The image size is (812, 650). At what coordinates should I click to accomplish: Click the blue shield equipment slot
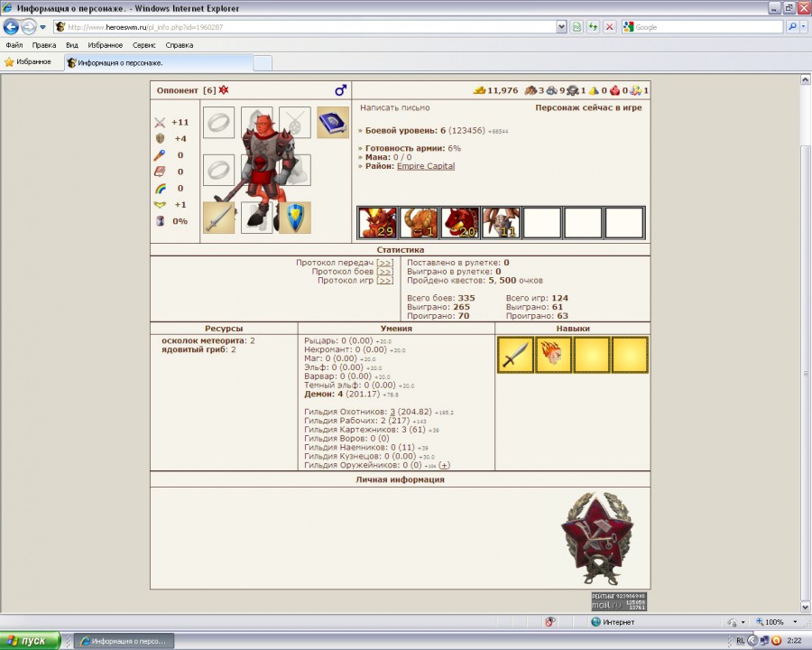pos(295,218)
